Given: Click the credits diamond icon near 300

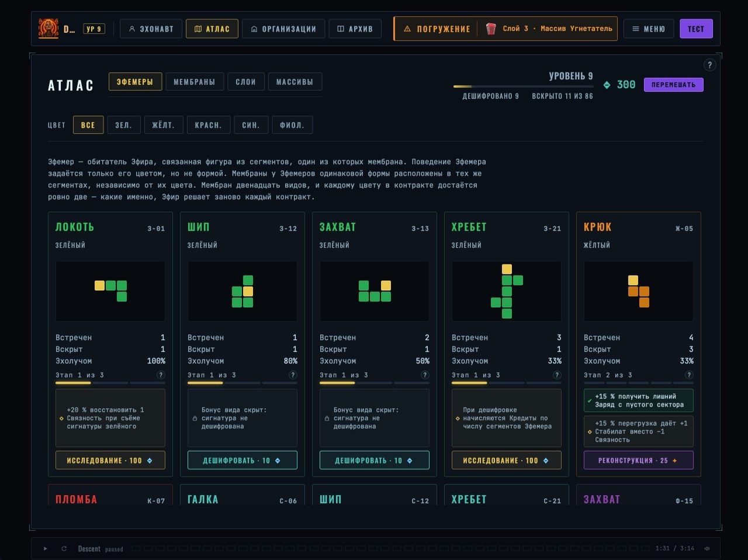Looking at the screenshot, I should click(x=607, y=85).
